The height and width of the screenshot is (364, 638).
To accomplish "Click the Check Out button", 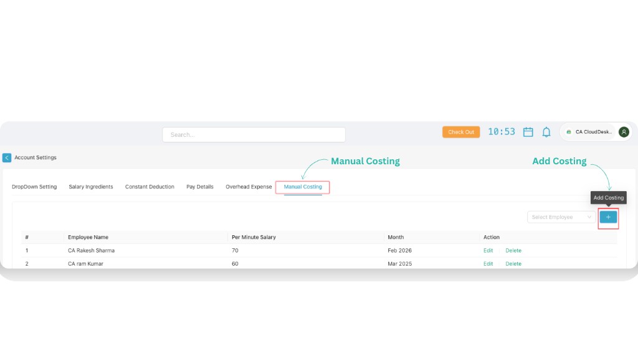I will 461,132.
